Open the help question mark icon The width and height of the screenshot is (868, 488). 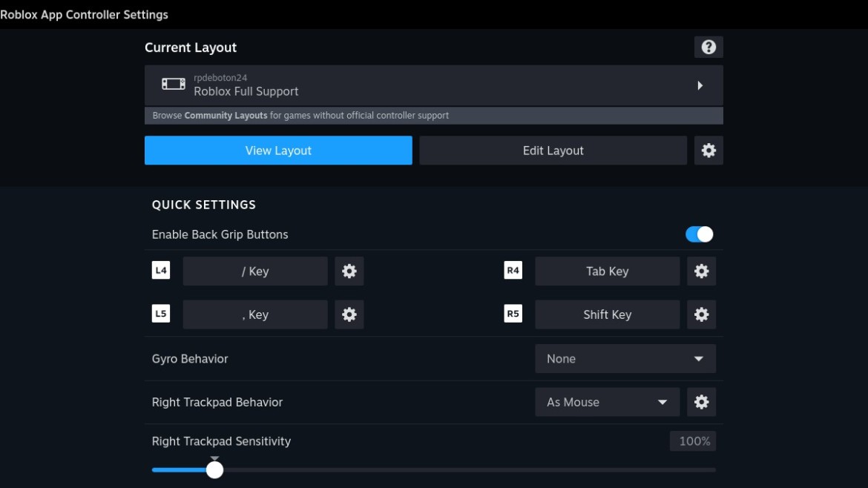coord(708,47)
